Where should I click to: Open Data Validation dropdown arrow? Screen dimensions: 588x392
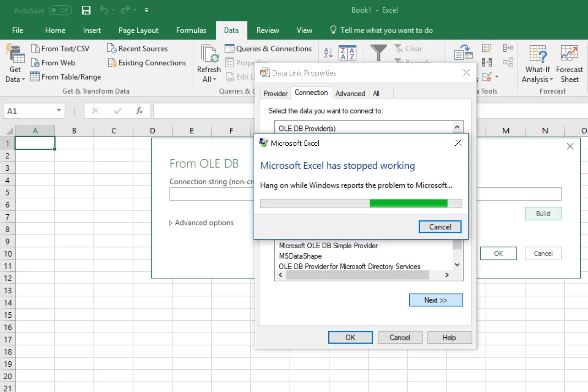497,77
